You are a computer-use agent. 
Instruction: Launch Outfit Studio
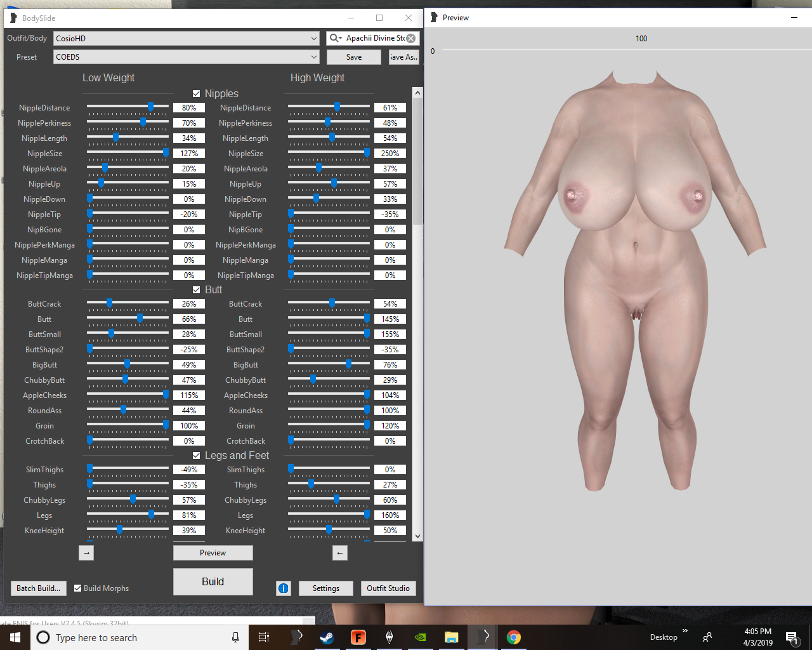coord(388,588)
